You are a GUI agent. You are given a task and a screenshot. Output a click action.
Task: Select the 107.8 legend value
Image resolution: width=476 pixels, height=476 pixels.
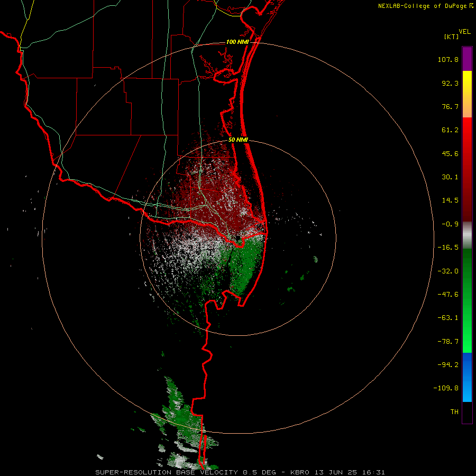[x=448, y=59]
